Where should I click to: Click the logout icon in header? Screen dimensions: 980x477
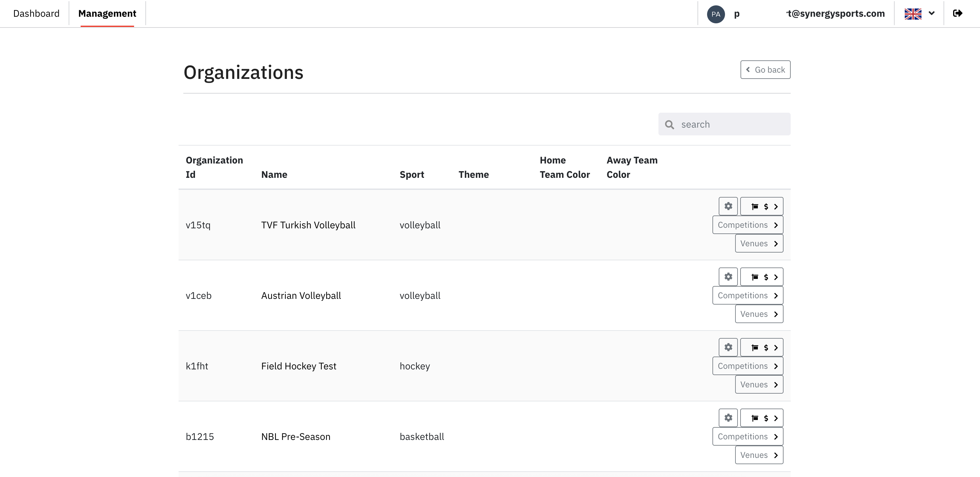[958, 14]
